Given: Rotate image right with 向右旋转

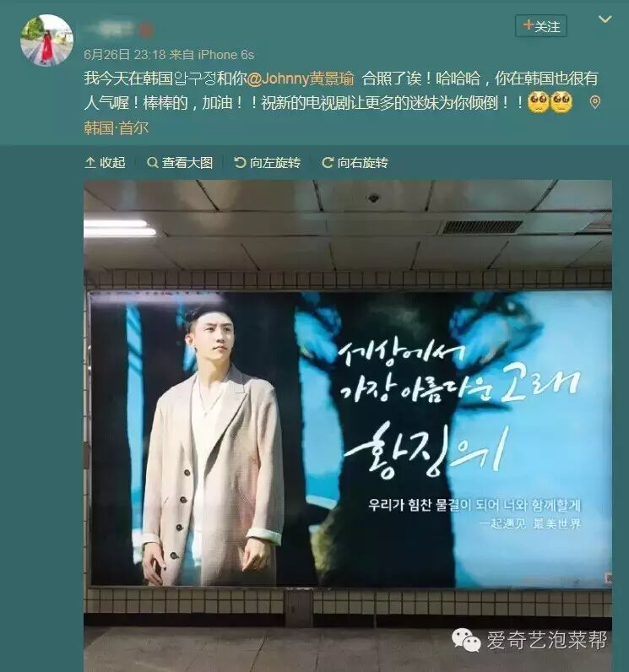Looking at the screenshot, I should coord(355,162).
